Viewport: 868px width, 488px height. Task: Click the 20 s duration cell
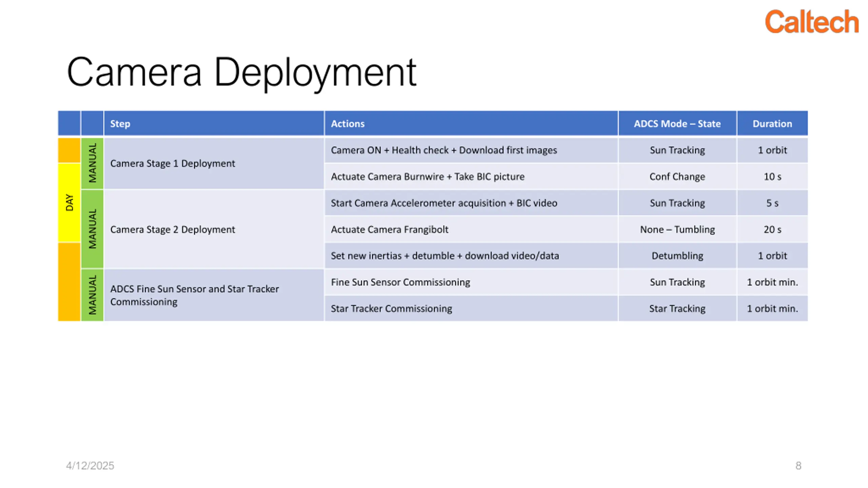(772, 229)
